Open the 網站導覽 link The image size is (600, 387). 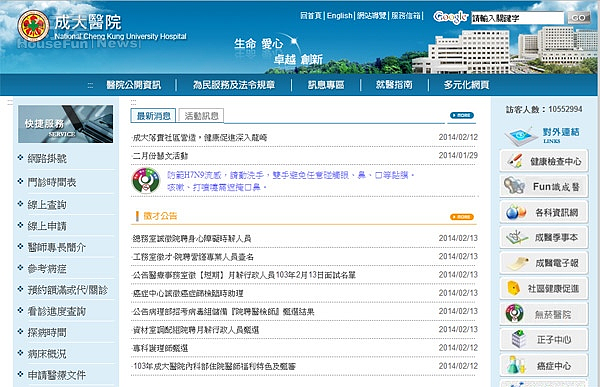(372, 16)
